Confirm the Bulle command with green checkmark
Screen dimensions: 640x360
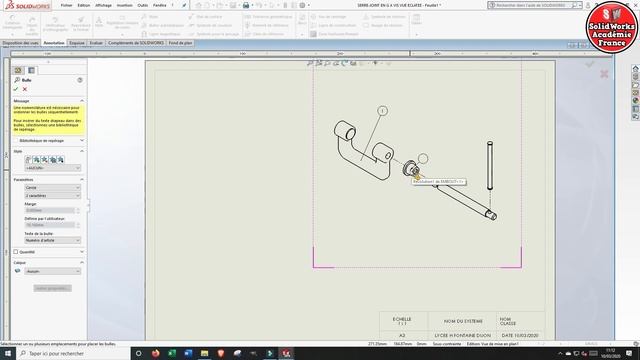tap(16, 89)
